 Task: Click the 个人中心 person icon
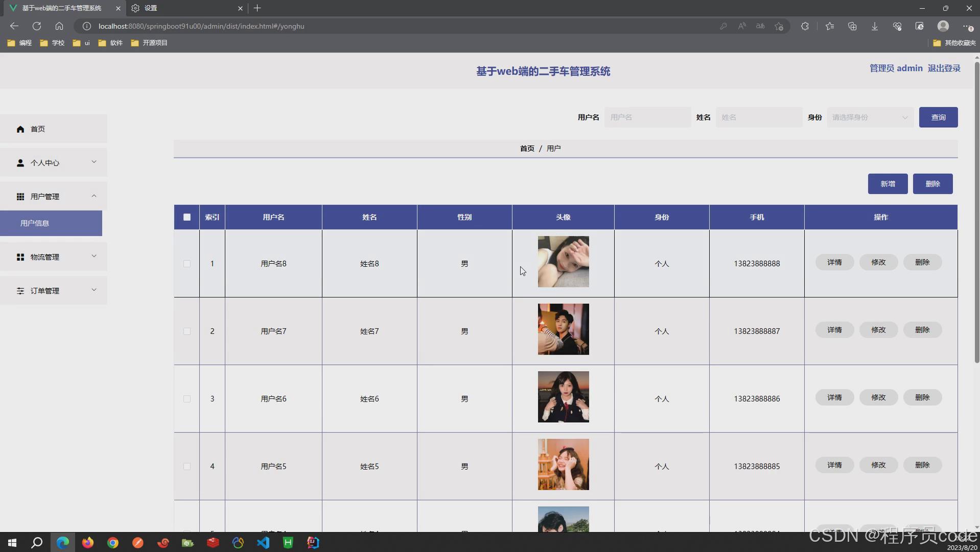coord(20,163)
